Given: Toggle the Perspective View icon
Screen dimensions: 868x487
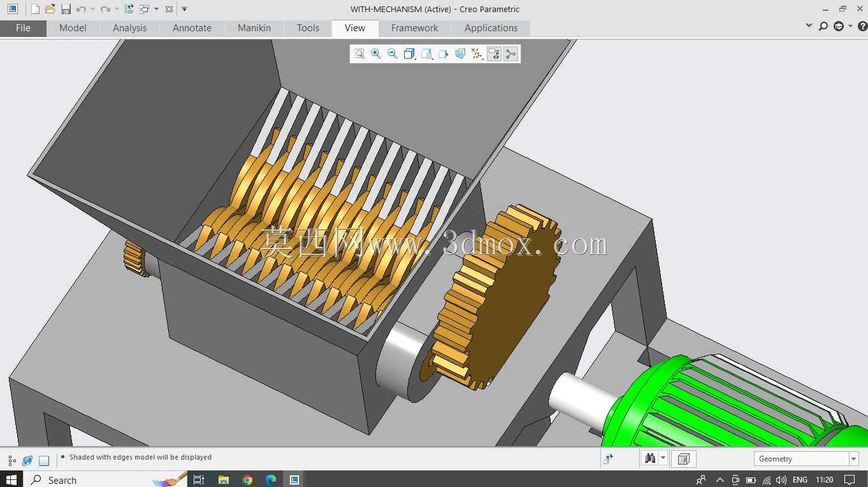Looking at the screenshot, I should (460, 54).
